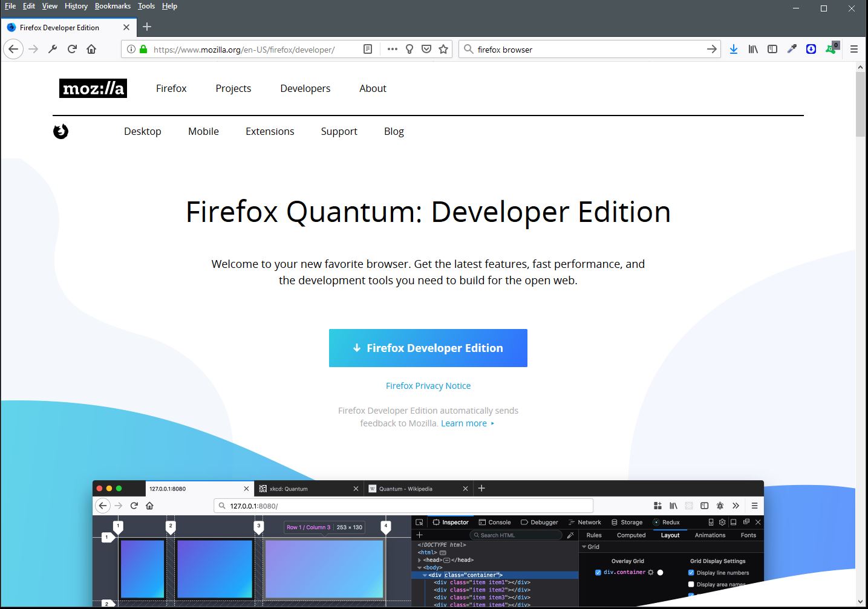
Task: Go to the home page icon
Action: click(91, 49)
